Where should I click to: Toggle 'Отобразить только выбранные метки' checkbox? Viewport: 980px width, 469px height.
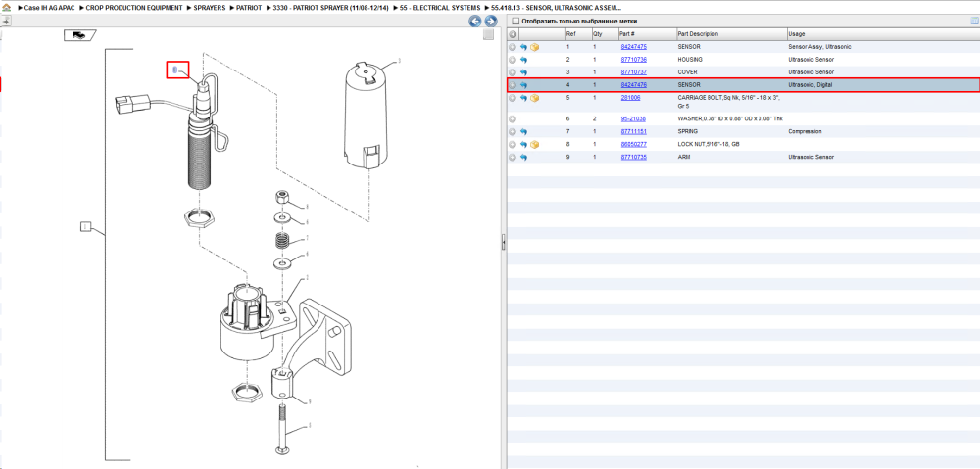tap(515, 22)
